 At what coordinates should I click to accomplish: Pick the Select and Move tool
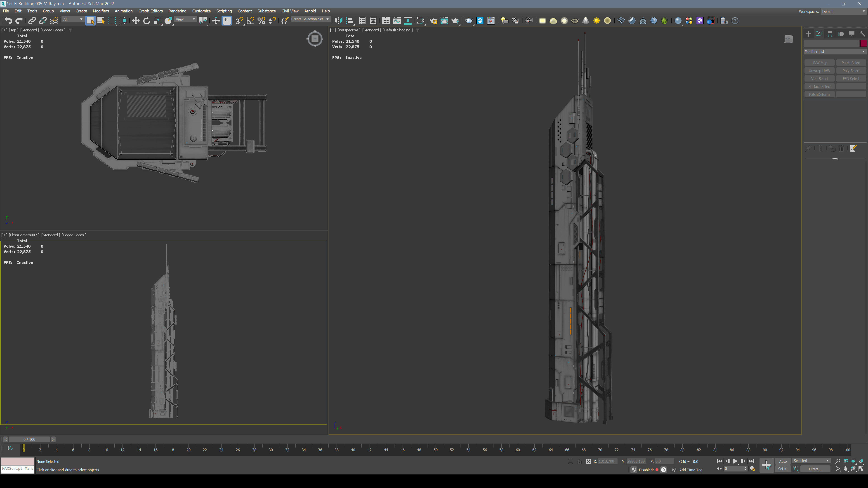tap(135, 21)
